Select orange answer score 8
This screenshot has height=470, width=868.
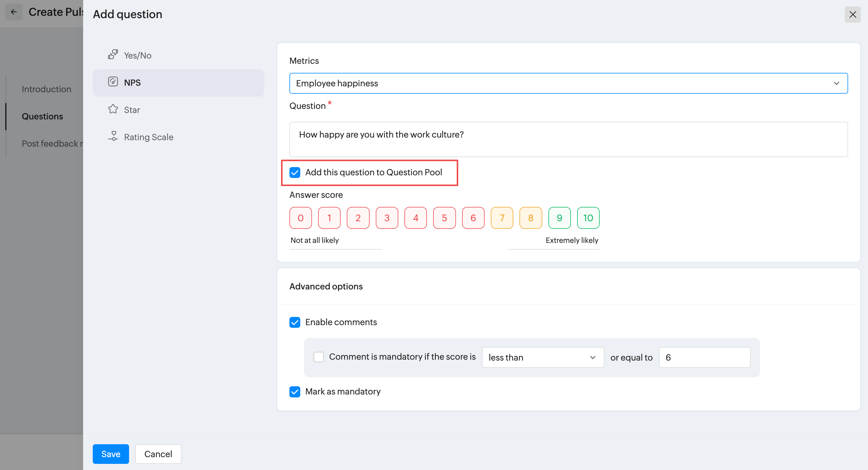(531, 218)
